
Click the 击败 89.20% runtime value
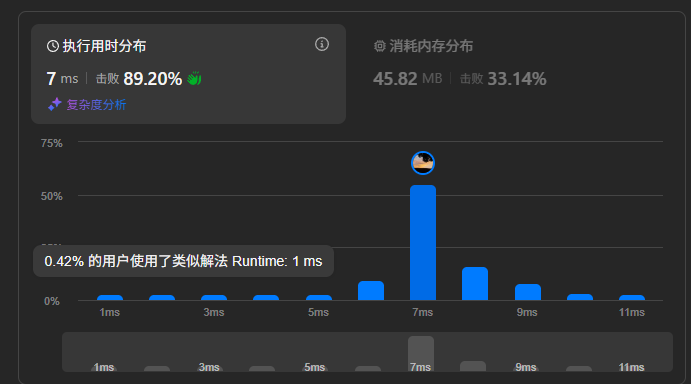[x=139, y=79]
